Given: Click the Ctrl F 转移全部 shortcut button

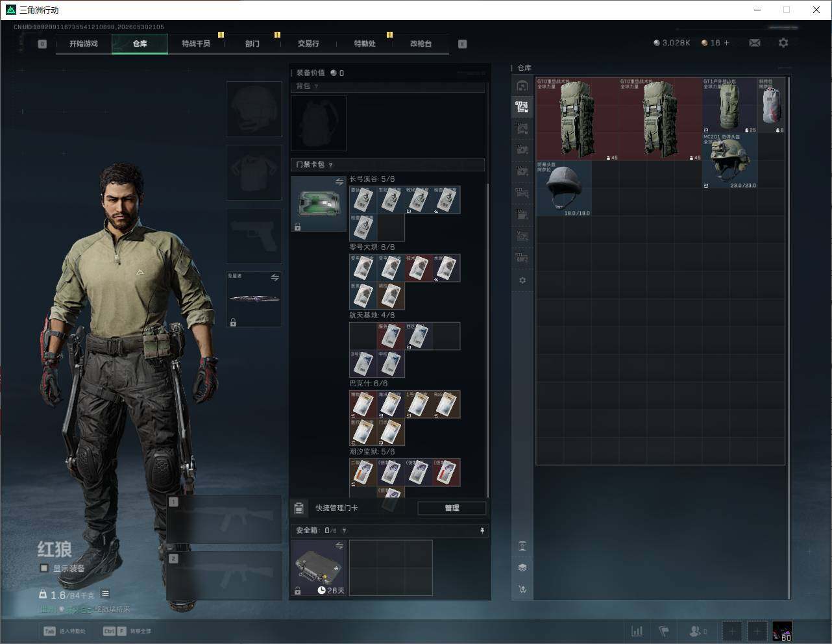Looking at the screenshot, I should click(x=127, y=631).
